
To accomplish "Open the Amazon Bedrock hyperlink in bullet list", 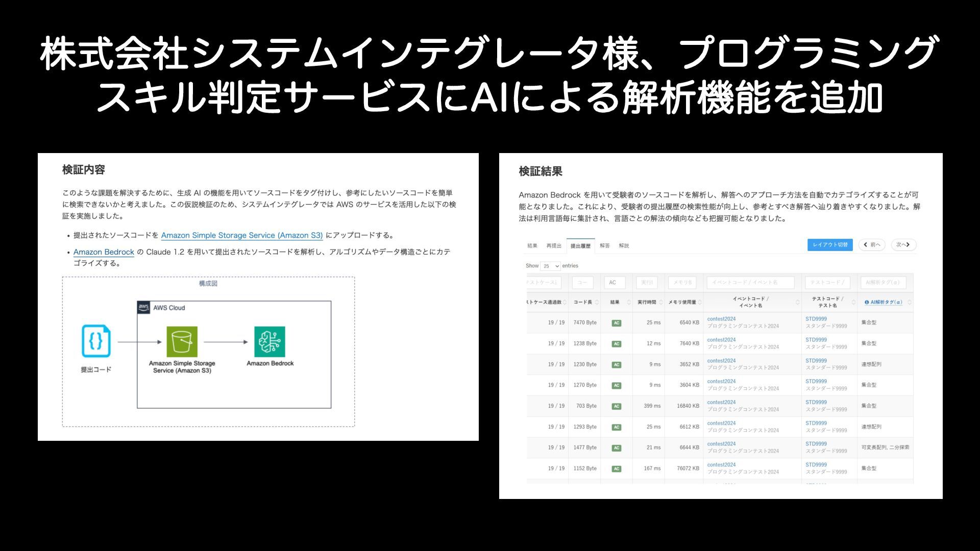I will coord(104,252).
